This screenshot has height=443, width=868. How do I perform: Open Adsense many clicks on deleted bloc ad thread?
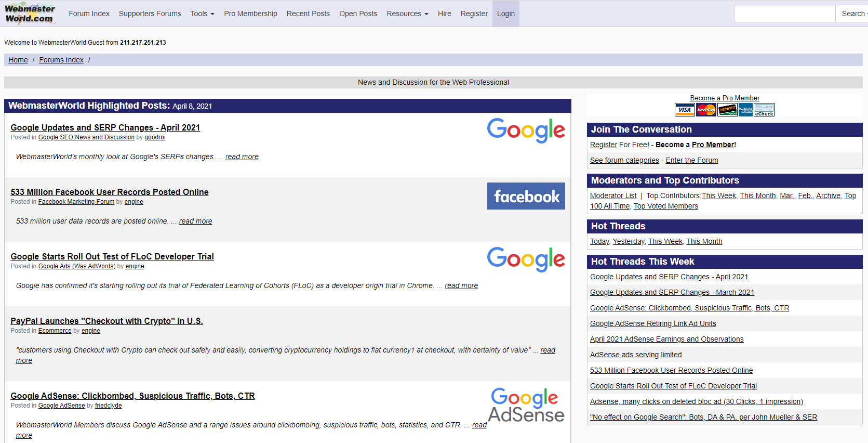[697, 401]
